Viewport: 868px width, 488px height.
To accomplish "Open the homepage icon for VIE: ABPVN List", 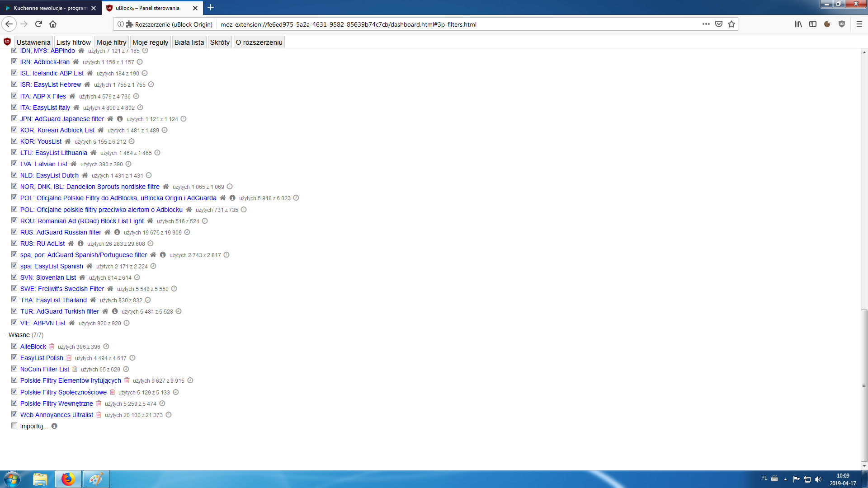I will (x=71, y=323).
